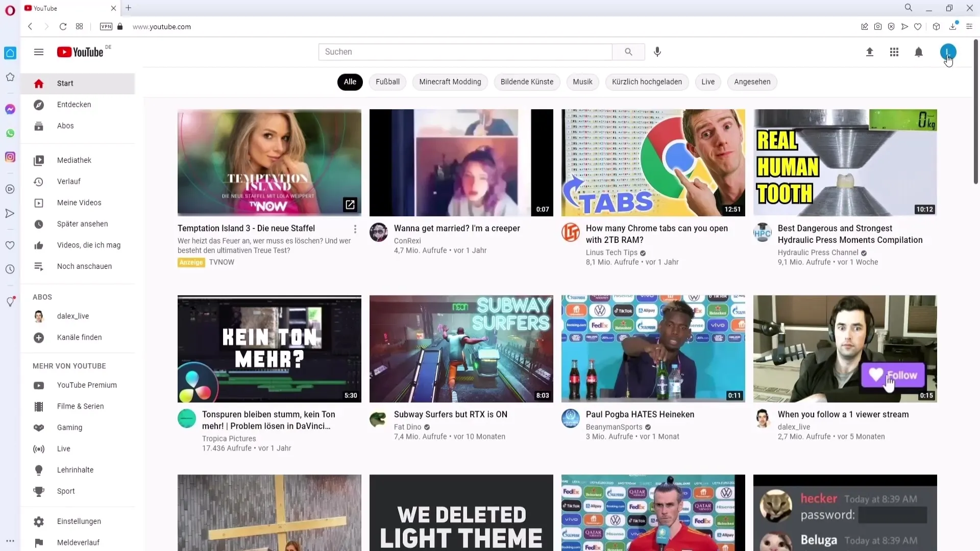This screenshot has height=551, width=980.
Task: Open Videos, die ich mag
Action: [78, 245]
